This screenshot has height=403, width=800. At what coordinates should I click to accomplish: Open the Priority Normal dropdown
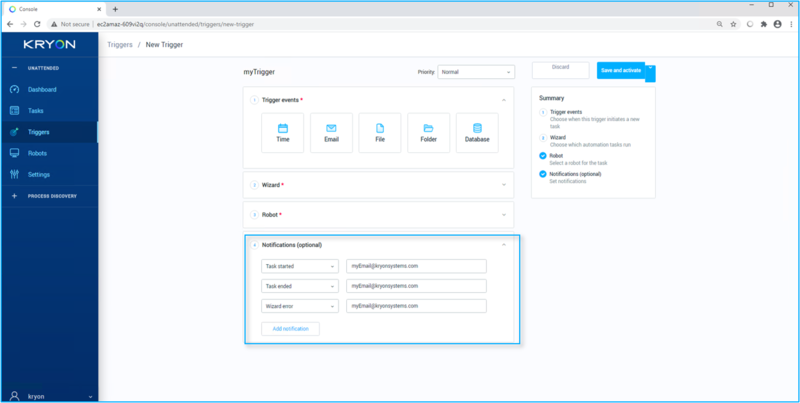(476, 72)
